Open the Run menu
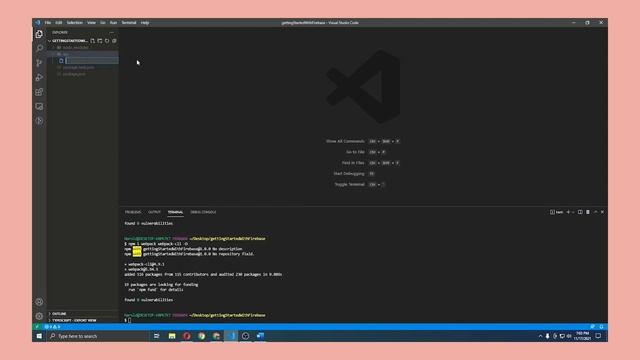Screen dimensions: 640x360 tap(113, 23)
